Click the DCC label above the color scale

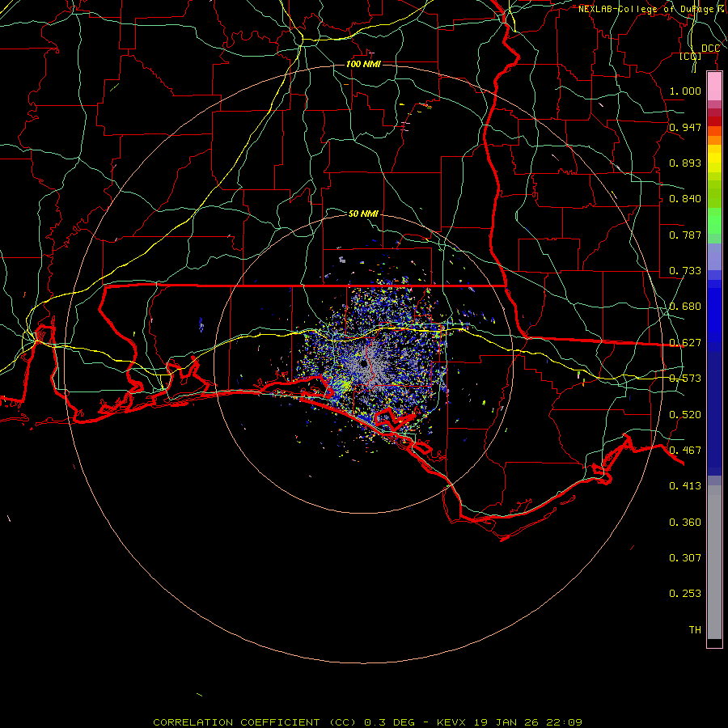pyautogui.click(x=710, y=49)
